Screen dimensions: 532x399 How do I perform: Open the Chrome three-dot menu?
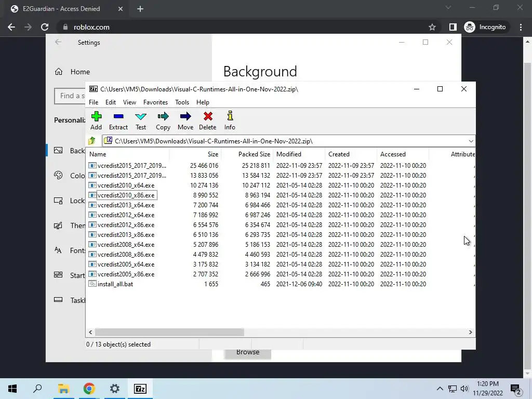pyautogui.click(x=521, y=27)
